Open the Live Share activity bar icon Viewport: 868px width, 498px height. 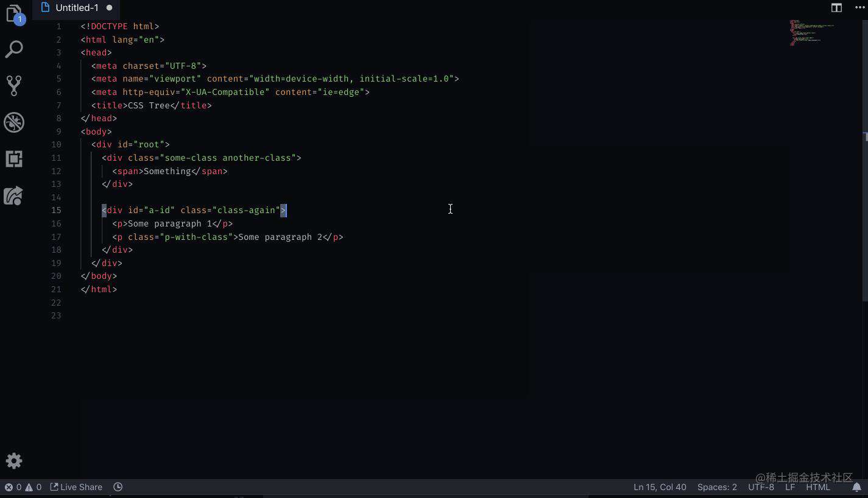tap(14, 195)
